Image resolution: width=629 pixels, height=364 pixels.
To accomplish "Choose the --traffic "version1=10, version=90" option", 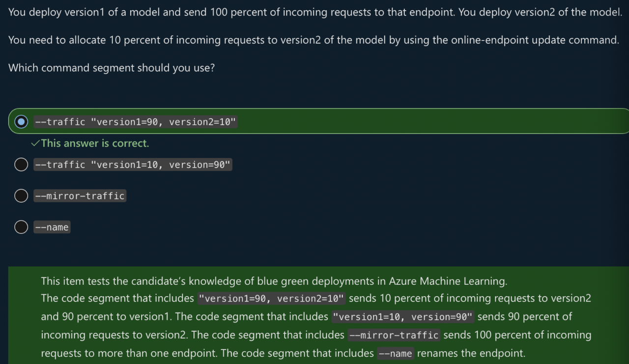I will pos(21,165).
